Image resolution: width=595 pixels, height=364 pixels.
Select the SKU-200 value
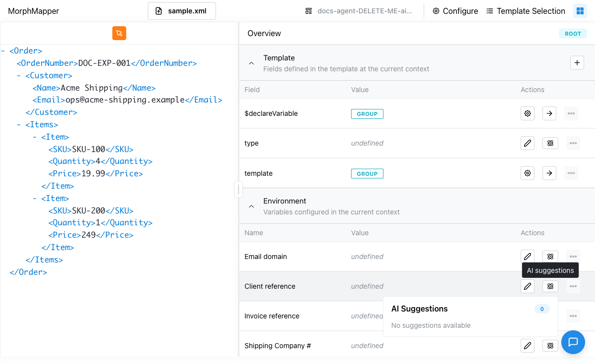[x=89, y=211]
